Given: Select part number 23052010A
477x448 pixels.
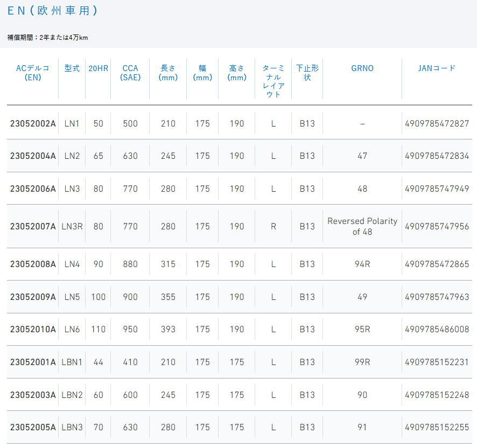Looking at the screenshot, I should point(33,330).
